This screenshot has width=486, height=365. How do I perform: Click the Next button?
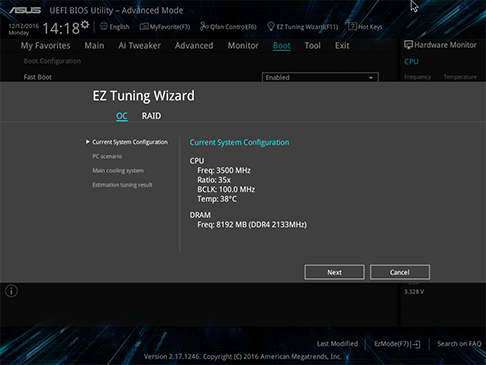coord(334,272)
